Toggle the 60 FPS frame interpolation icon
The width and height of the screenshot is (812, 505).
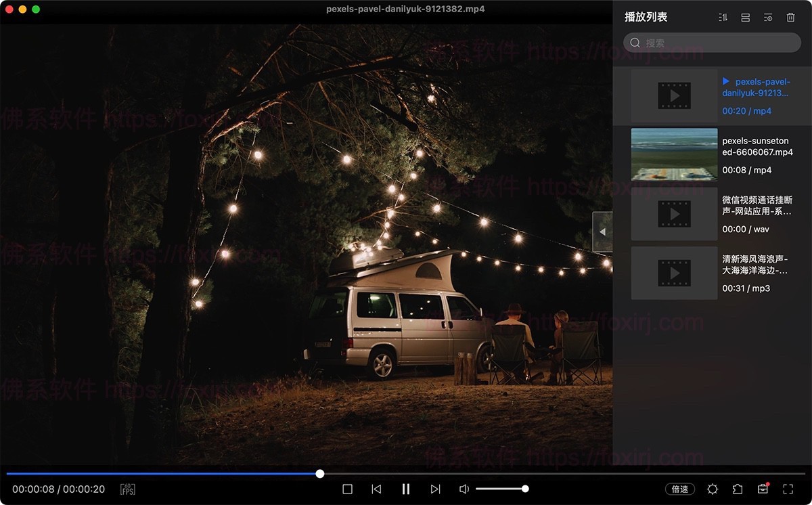(x=127, y=489)
